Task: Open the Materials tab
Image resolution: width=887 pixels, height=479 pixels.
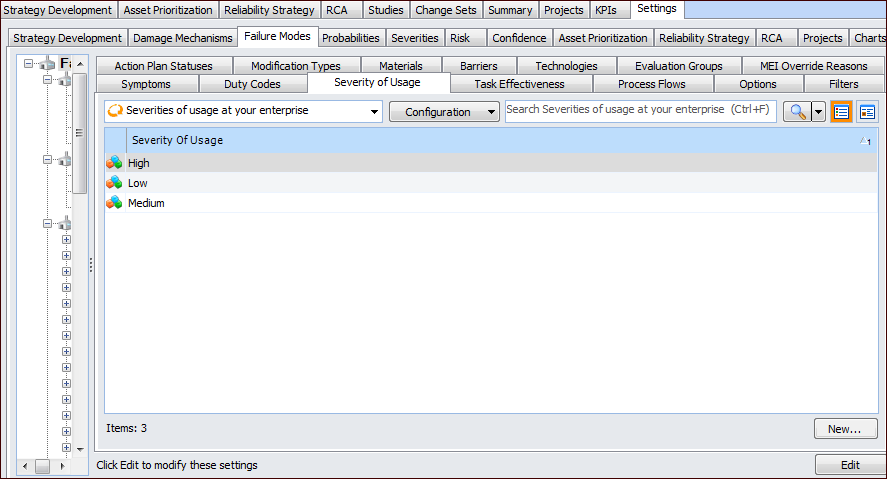Action: (401, 66)
